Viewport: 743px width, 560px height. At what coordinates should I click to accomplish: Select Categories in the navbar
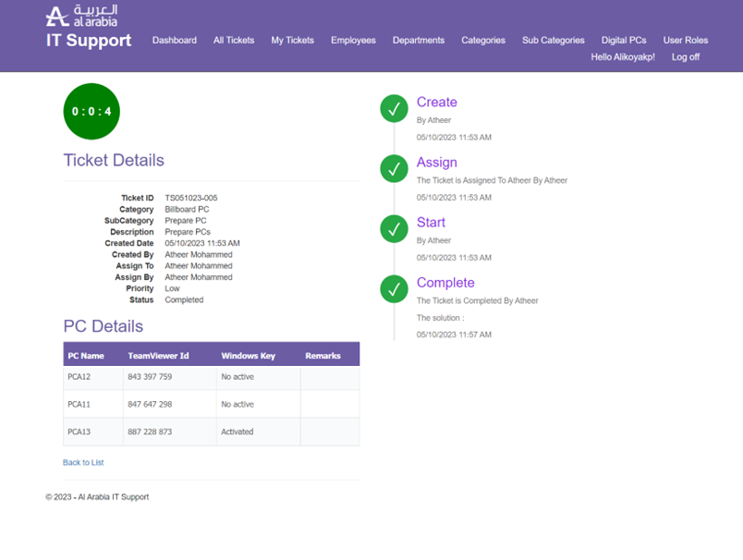pos(483,41)
